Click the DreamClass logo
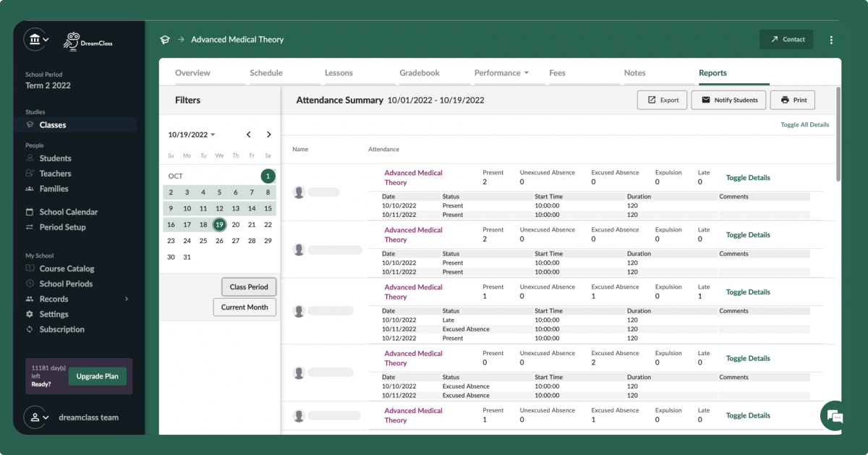Screen dimensions: 868x455 [88, 42]
